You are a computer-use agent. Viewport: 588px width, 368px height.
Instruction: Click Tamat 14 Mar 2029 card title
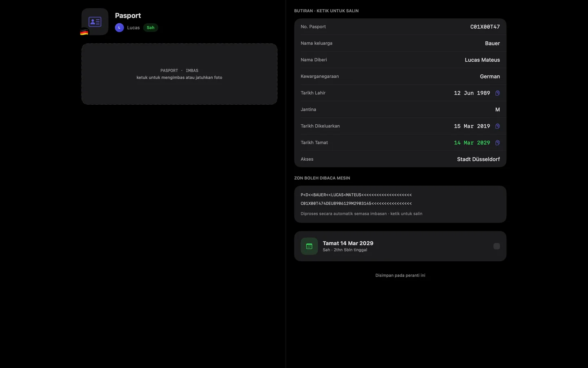pos(348,243)
